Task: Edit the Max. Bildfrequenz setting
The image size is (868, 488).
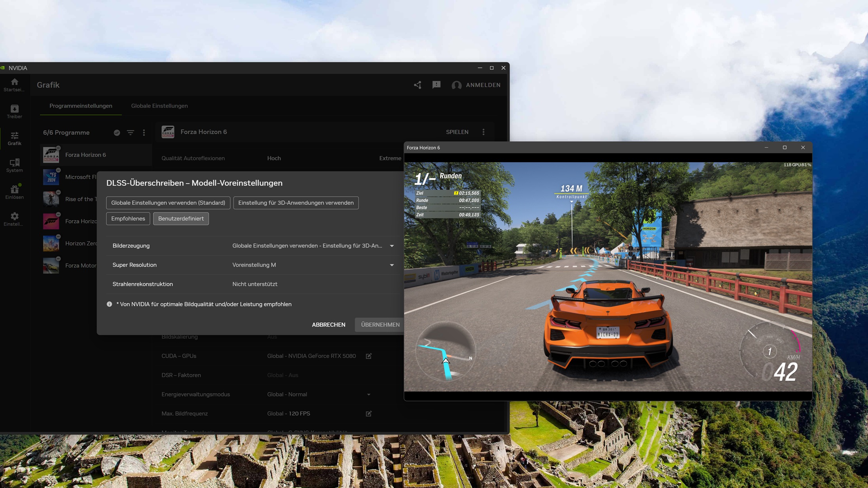Action: point(369,414)
